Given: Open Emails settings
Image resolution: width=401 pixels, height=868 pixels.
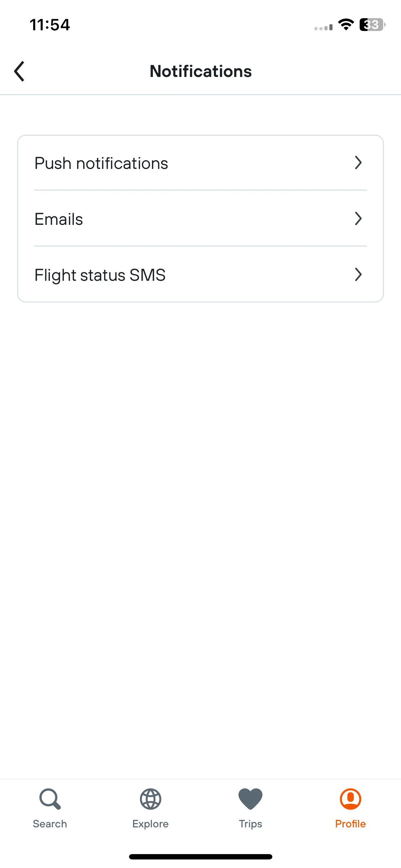Looking at the screenshot, I should coord(200,219).
